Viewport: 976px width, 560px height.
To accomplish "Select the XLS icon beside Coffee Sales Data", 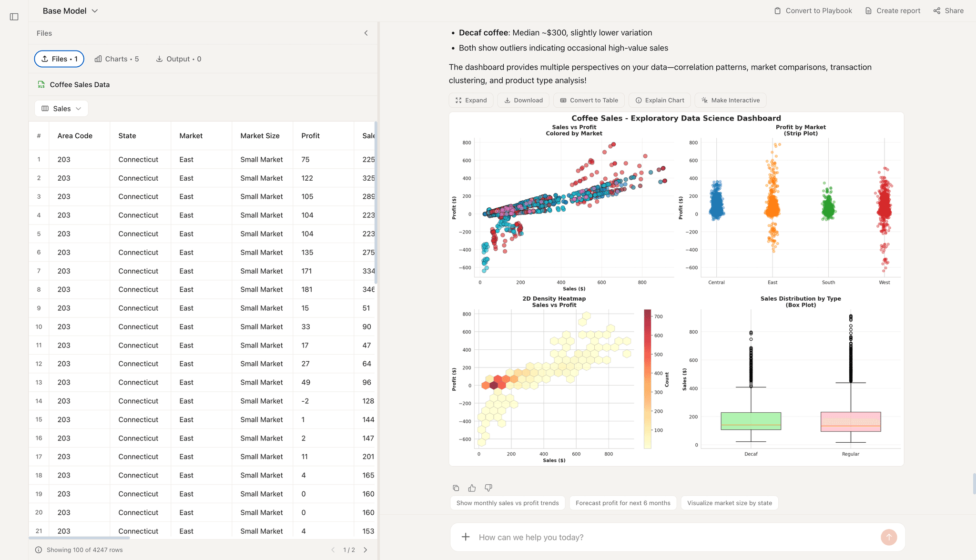I will pos(41,84).
